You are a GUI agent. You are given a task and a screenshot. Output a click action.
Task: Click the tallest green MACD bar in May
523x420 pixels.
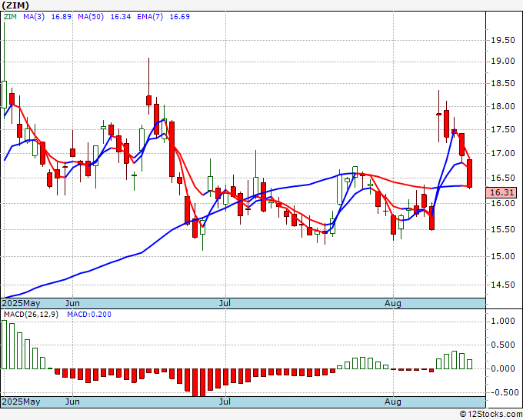(x=4, y=345)
